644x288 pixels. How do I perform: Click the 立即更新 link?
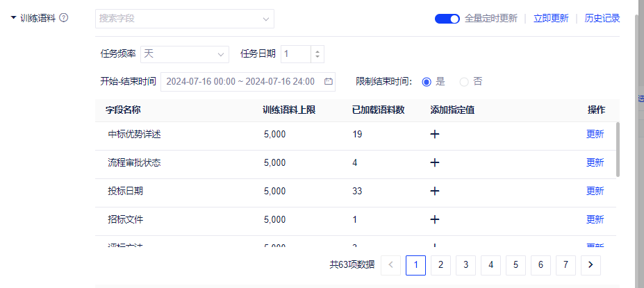550,19
